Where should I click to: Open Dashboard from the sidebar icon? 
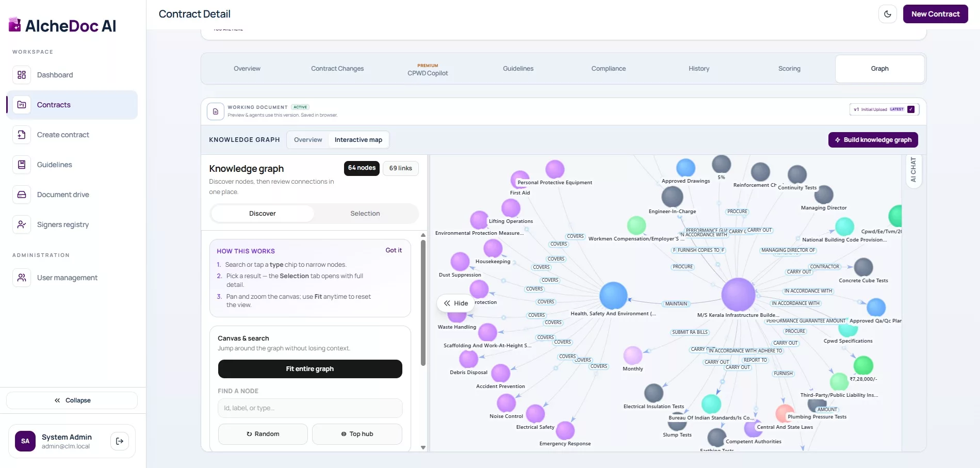22,75
